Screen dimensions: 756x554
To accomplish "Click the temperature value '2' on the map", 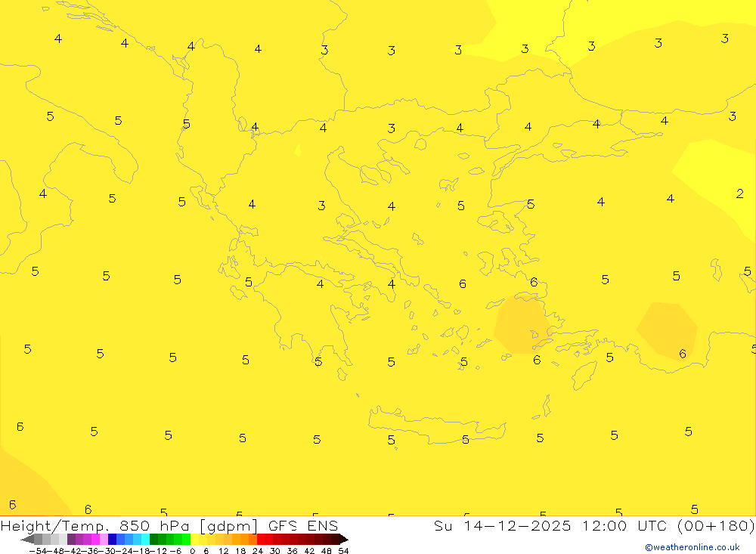I will pos(739,193).
